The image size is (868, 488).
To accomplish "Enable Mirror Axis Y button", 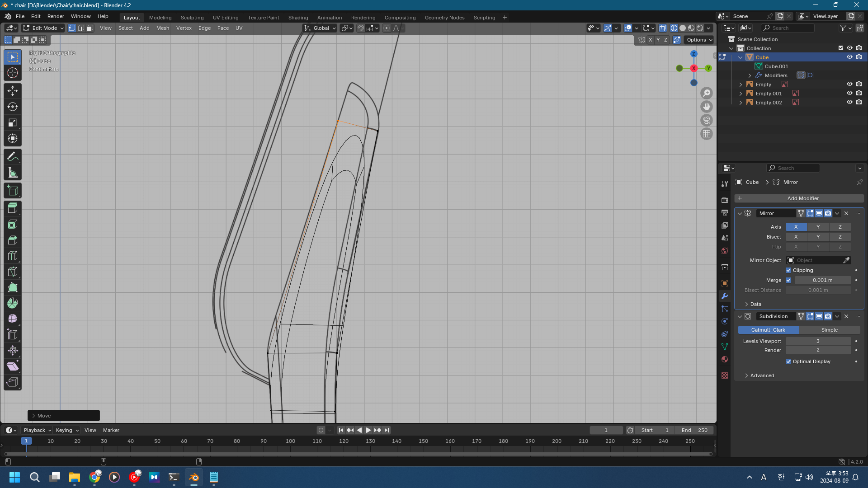I will 818,227.
